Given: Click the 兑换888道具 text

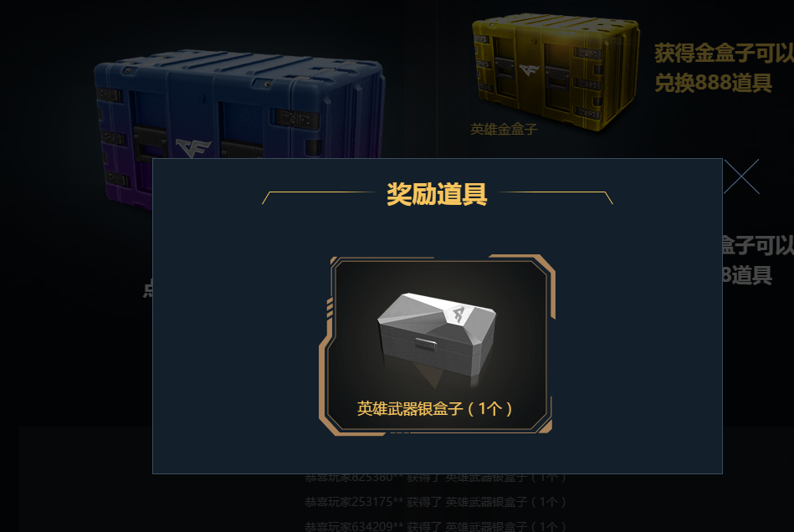Looking at the screenshot, I should 713,83.
